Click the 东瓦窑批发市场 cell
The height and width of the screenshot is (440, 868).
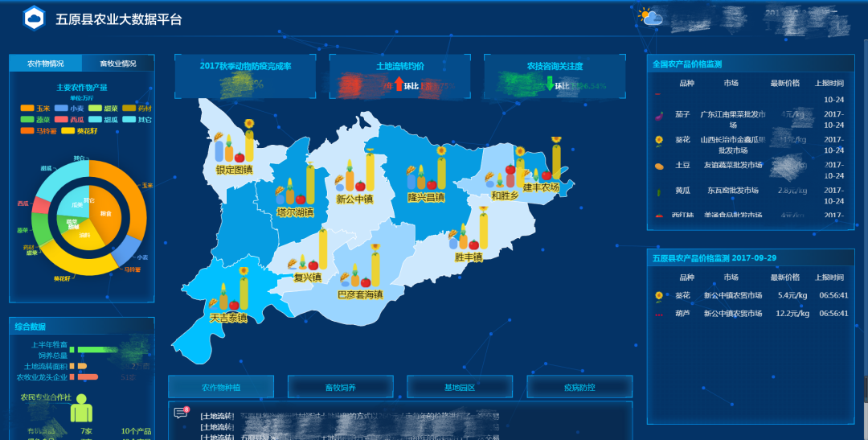click(x=732, y=191)
